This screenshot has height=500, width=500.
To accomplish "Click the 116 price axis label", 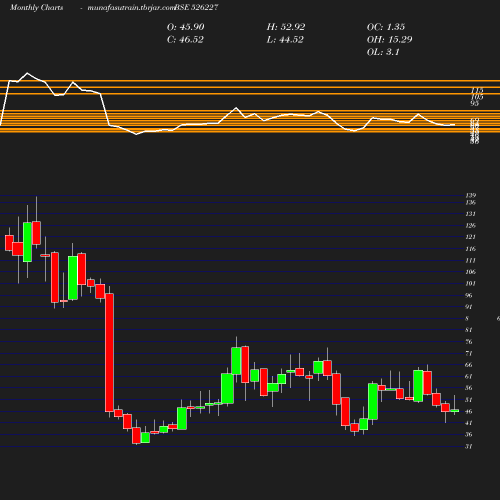I will [x=471, y=249].
